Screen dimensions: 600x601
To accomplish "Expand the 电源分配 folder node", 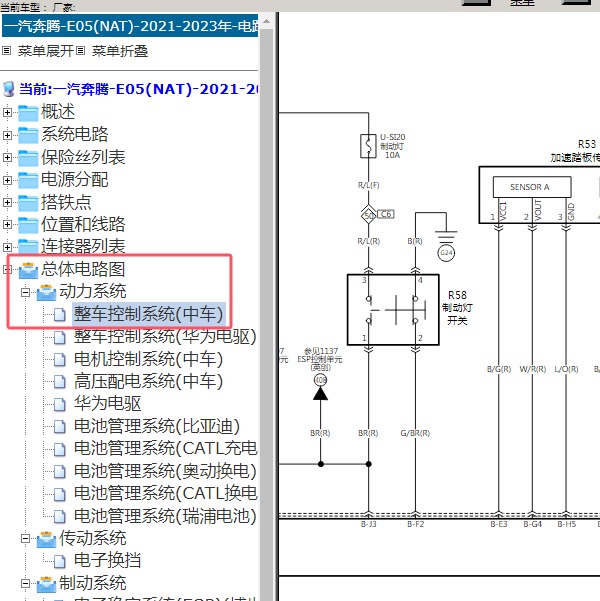I will [x=7, y=180].
